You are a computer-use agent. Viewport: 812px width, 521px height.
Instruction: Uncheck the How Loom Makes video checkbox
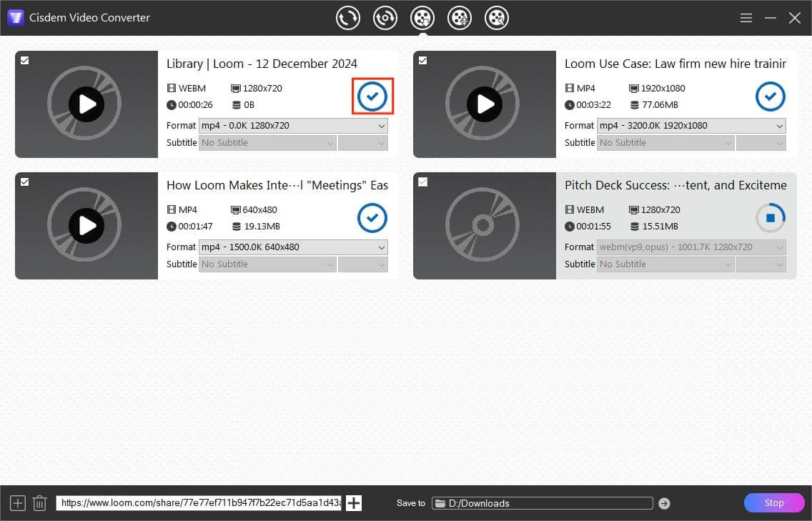(x=24, y=182)
